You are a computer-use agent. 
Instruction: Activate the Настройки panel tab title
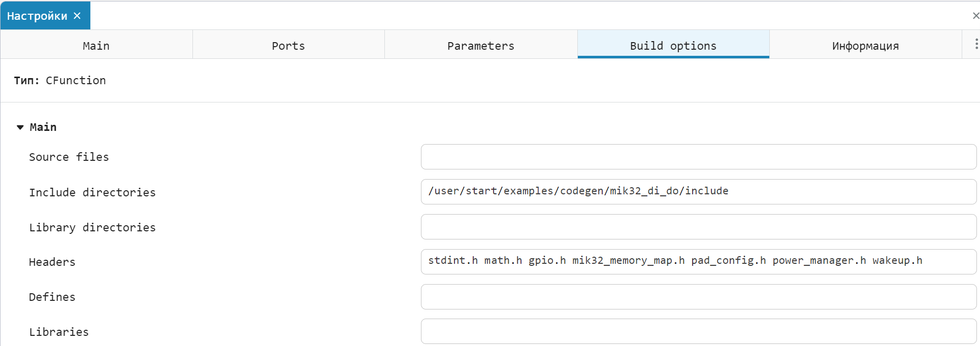[37, 16]
